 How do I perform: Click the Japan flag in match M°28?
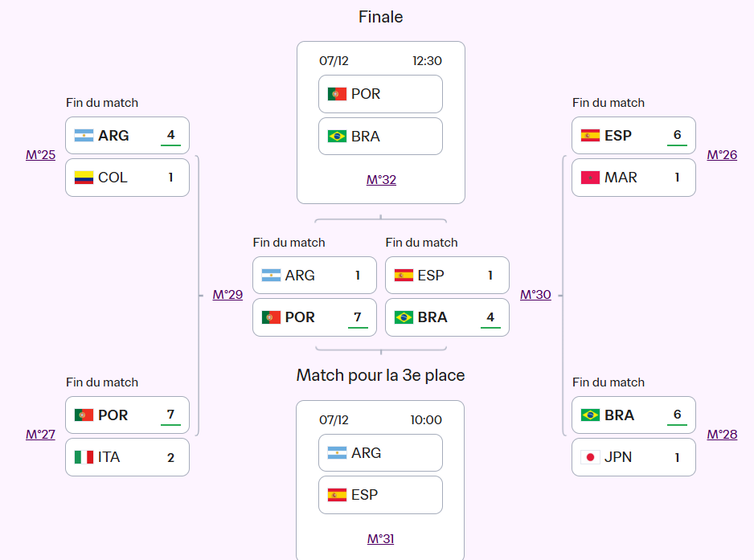coord(590,456)
